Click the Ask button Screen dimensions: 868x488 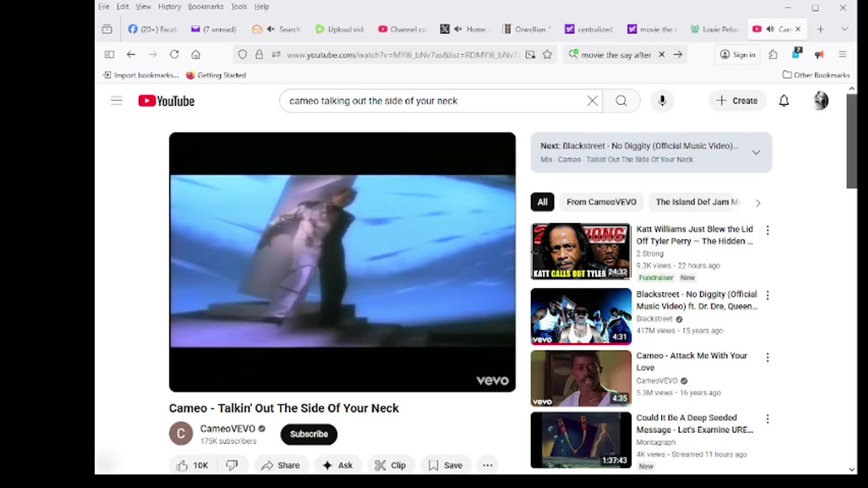pyautogui.click(x=338, y=465)
